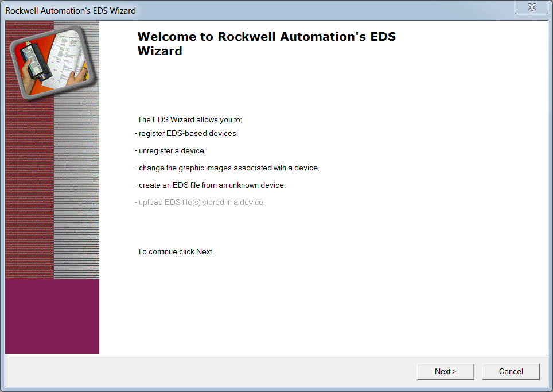The height and width of the screenshot is (392, 553).
Task: Click 'To continue click Next' text
Action: pos(174,252)
